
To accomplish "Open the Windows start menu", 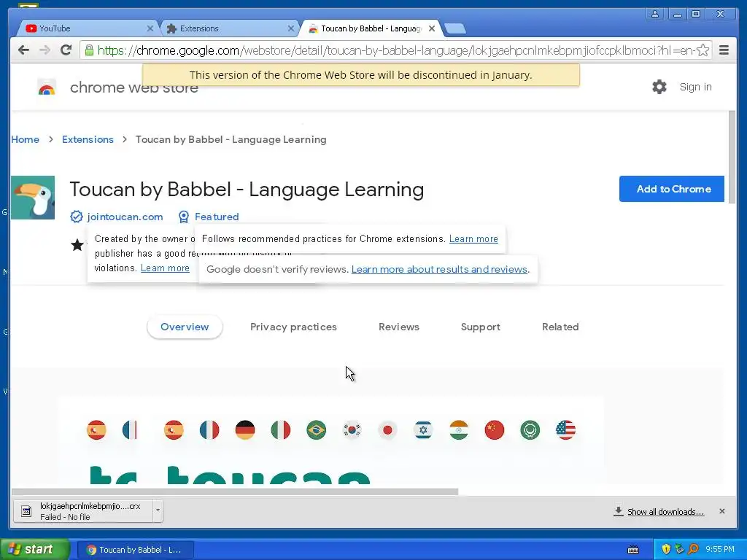I will pyautogui.click(x=35, y=550).
